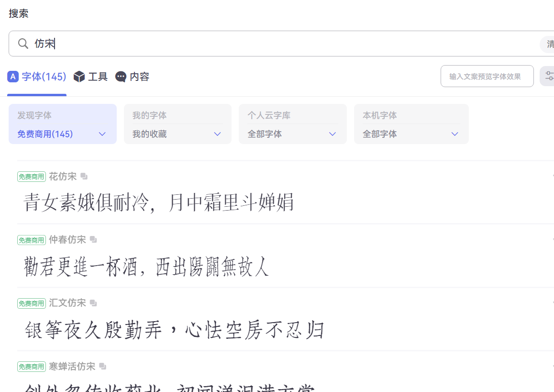Click the 免费商用 tag on 花仿宋
554x392 pixels.
32,177
